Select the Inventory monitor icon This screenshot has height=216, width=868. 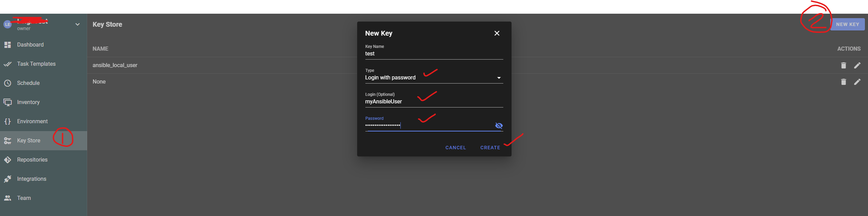[7, 102]
